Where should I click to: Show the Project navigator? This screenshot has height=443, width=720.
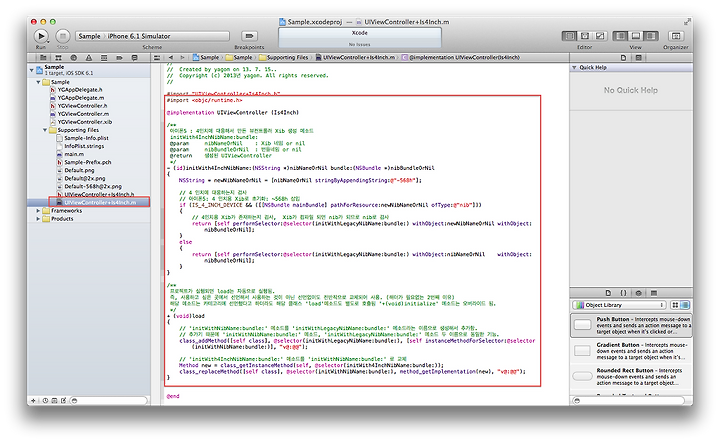[43, 58]
